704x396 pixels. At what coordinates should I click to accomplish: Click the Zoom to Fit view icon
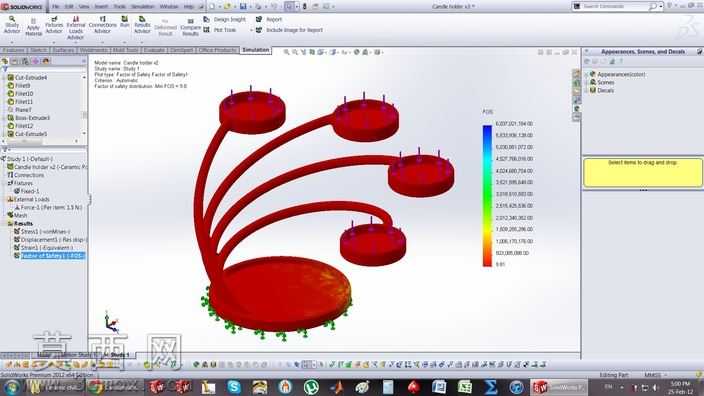tap(286, 52)
